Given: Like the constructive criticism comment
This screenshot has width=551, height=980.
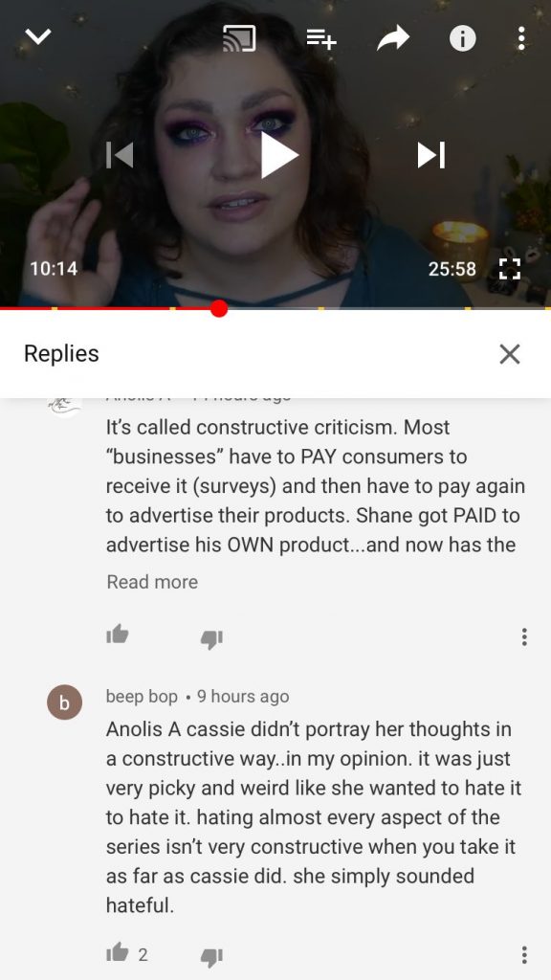Looking at the screenshot, I should tap(118, 635).
